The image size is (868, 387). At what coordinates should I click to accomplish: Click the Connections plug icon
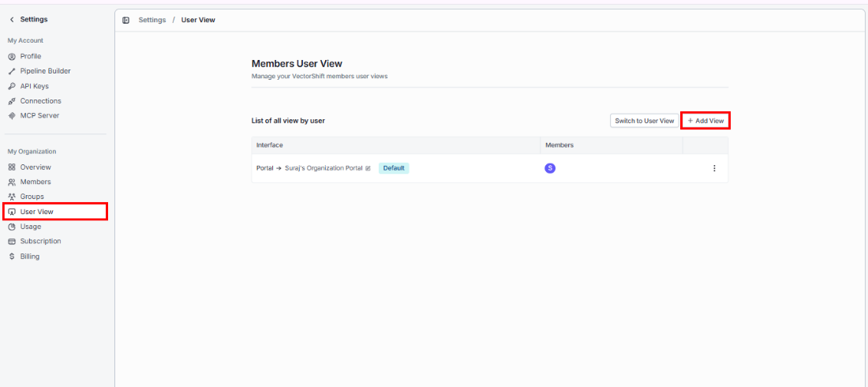12,101
